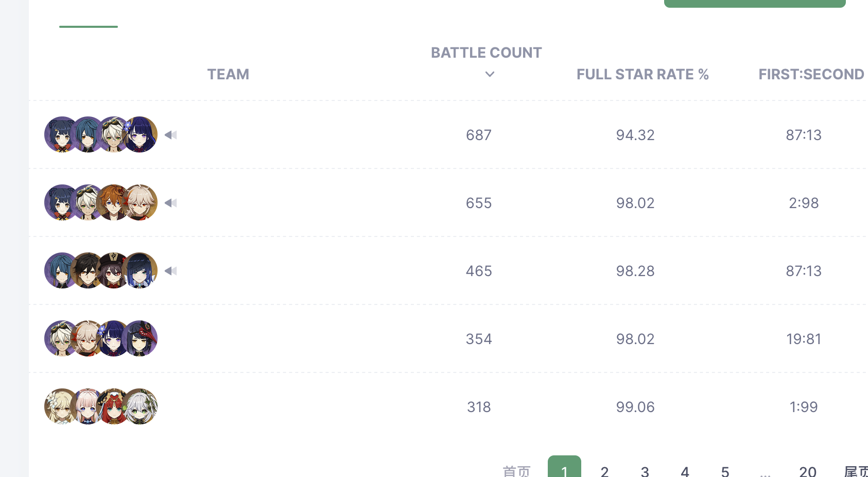Click double-arrow icon beside the 465-battle team

171,271
